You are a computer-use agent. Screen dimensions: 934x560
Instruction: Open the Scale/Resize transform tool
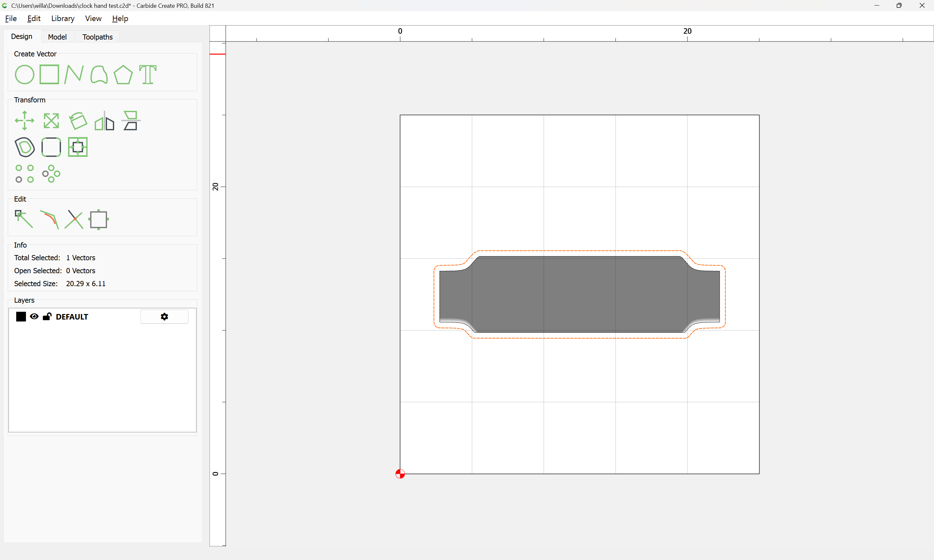click(51, 121)
